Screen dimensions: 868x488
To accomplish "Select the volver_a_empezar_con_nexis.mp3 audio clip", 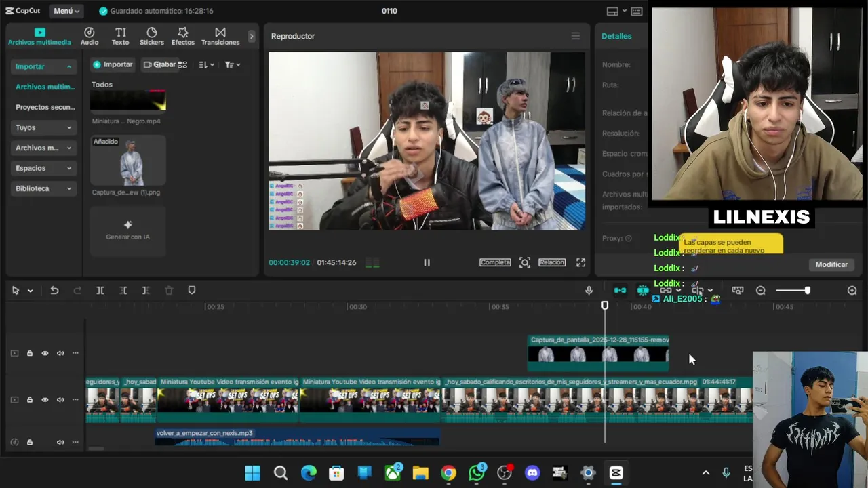I will pos(297,437).
